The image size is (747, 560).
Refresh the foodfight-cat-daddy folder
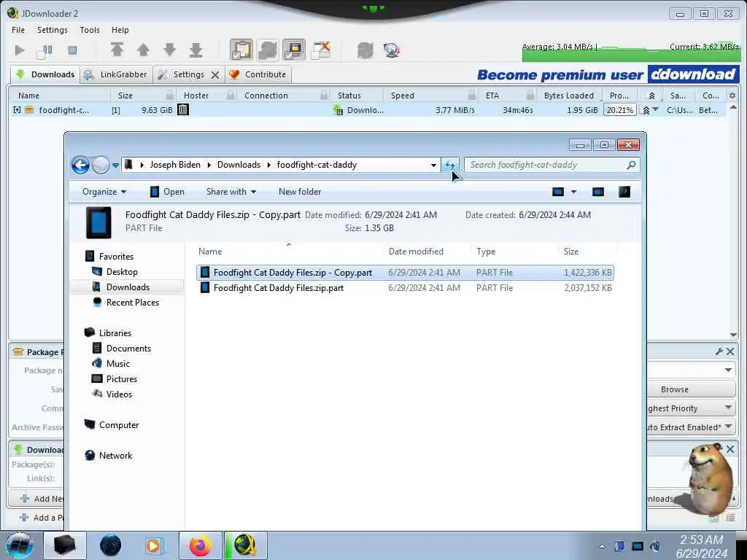(x=449, y=166)
